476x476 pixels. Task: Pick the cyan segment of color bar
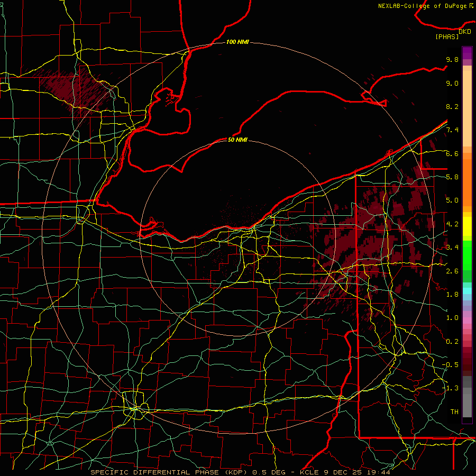(x=467, y=291)
